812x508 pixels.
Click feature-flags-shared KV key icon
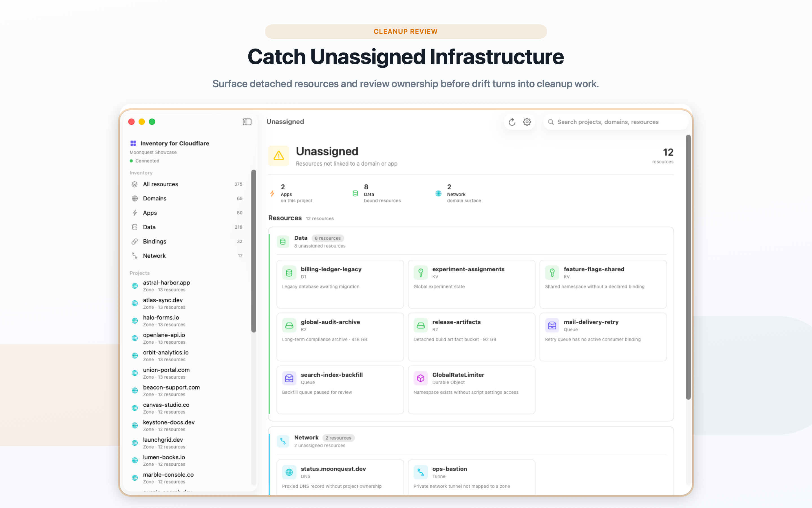point(552,272)
